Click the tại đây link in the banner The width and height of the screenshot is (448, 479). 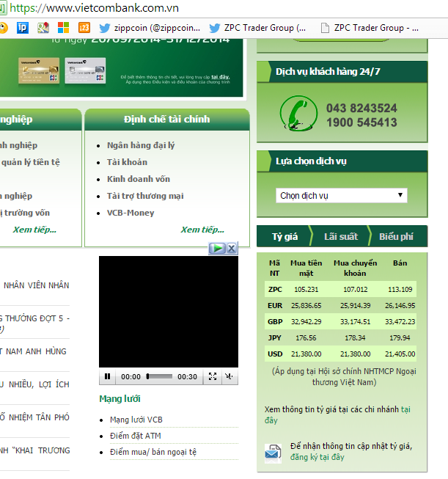click(221, 77)
